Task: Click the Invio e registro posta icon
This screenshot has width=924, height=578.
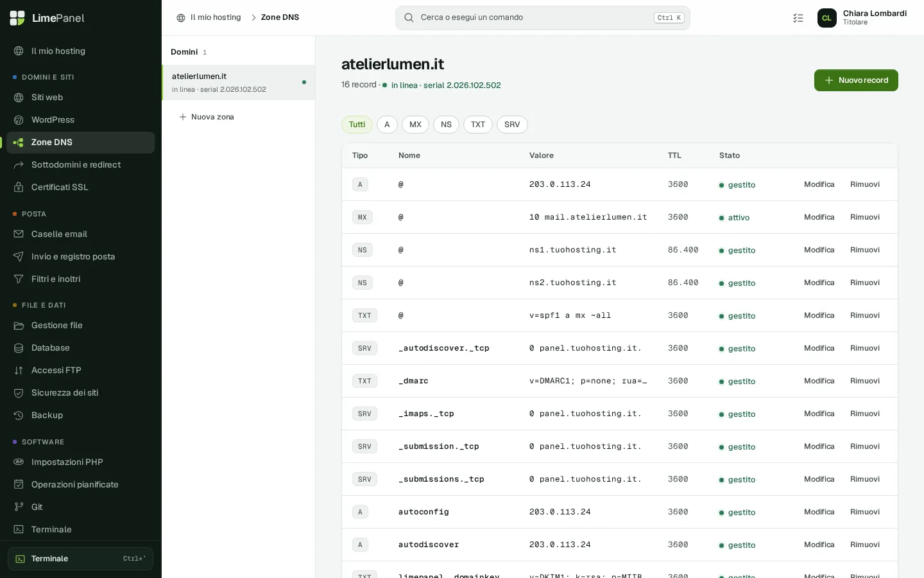Action: [19, 257]
